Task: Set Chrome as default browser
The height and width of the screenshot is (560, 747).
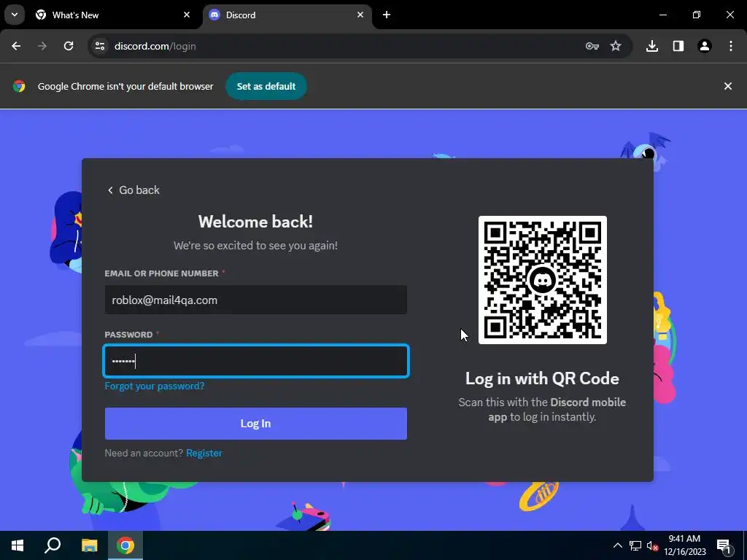Action: [x=266, y=86]
